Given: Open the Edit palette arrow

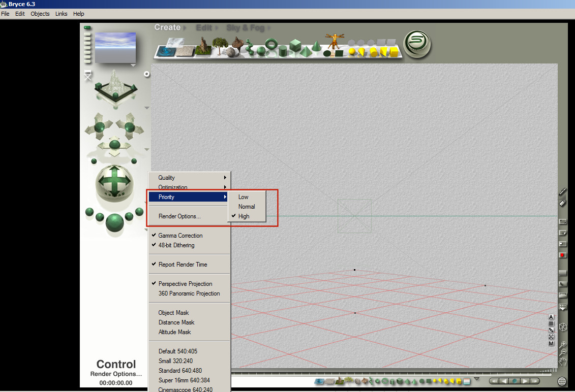Looking at the screenshot, I should click(217, 28).
